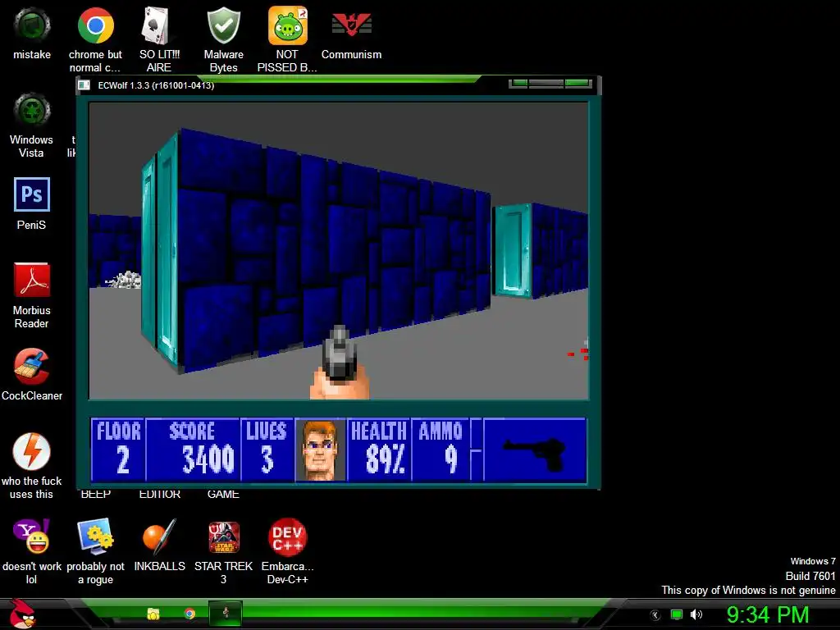Open the Angry Birds Start button

click(x=22, y=614)
